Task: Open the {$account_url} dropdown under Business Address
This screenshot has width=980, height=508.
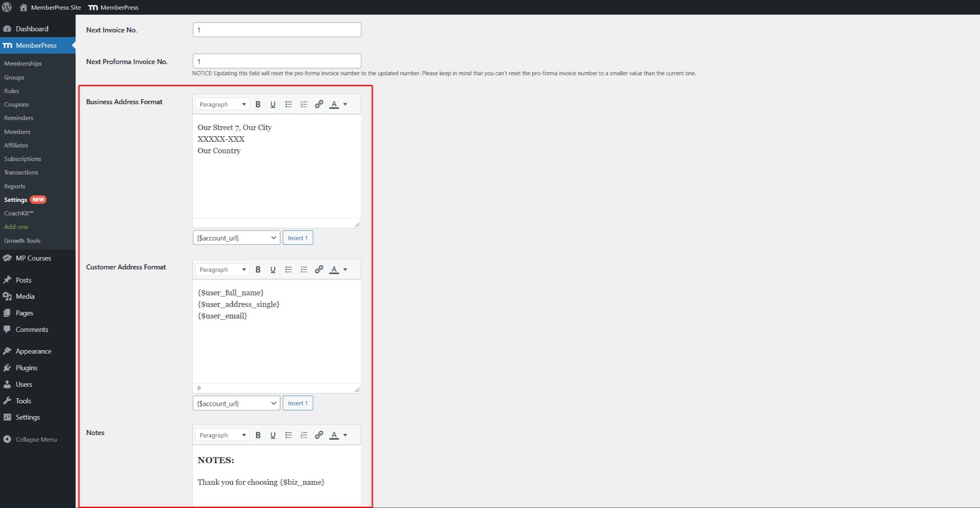Action: pos(236,238)
